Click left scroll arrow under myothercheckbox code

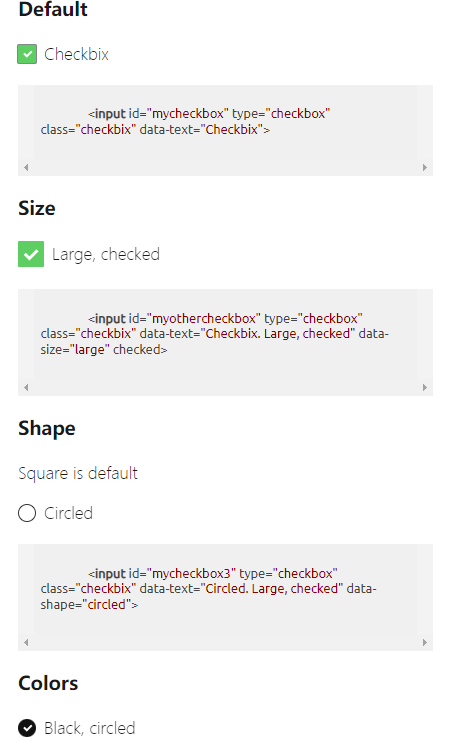click(26, 388)
